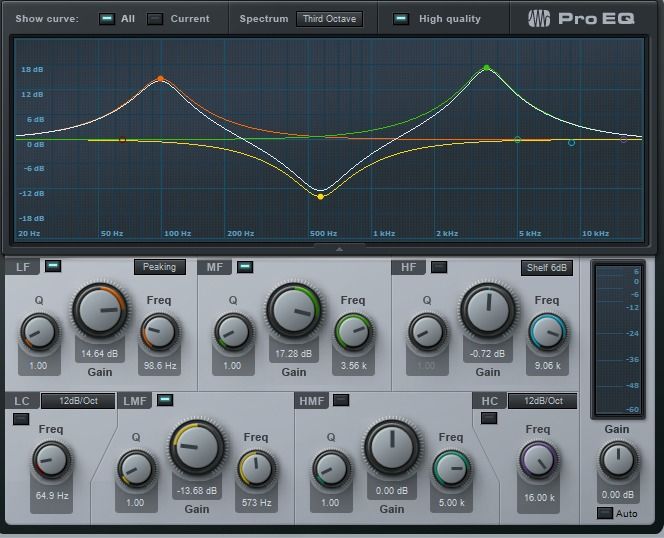Select the purple HC node near 16 kHz
Image resolution: width=664 pixels, height=538 pixels.
click(x=623, y=139)
